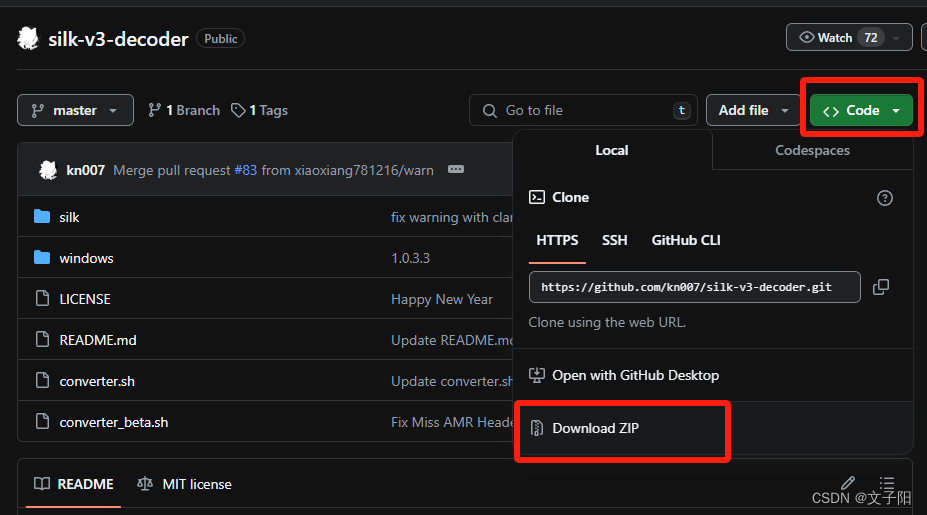Screen dimensions: 927x515
Task: Click the repository owner avatar next to silk-v3-decoder
Action: (28, 38)
